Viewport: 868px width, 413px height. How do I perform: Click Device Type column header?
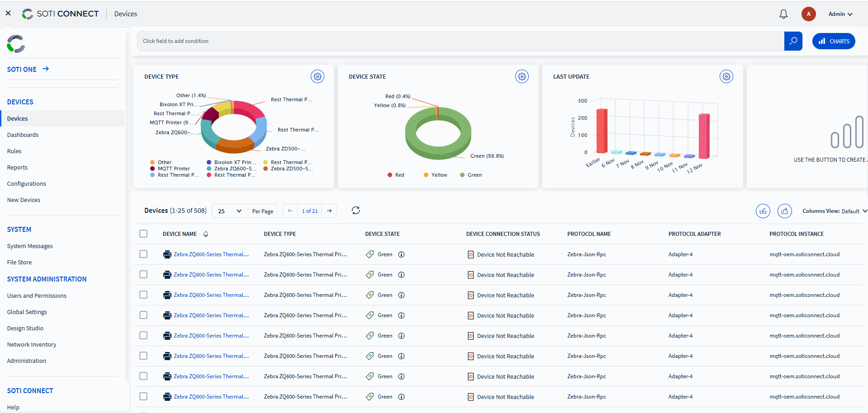coord(280,234)
